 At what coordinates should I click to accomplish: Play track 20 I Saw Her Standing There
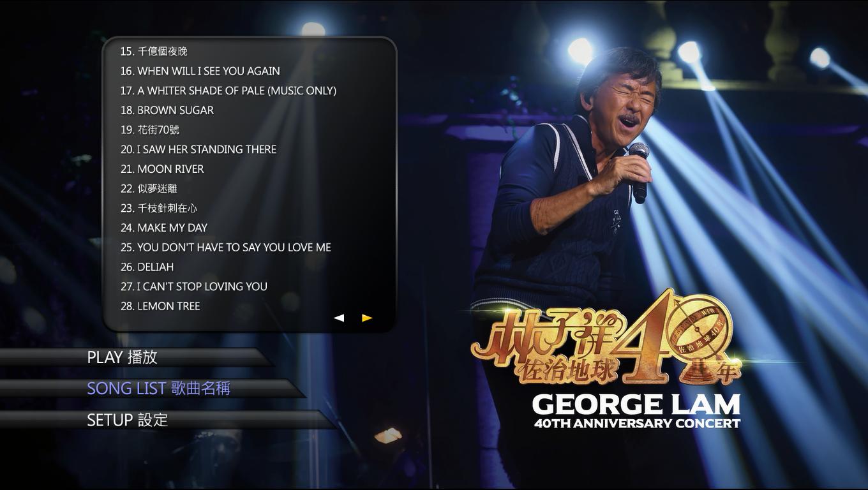coord(198,149)
